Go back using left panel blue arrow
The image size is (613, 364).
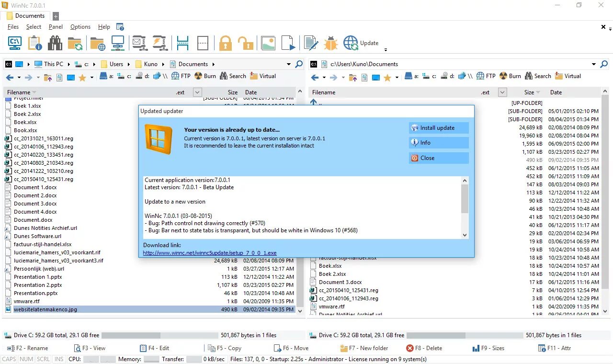[x=10, y=77]
